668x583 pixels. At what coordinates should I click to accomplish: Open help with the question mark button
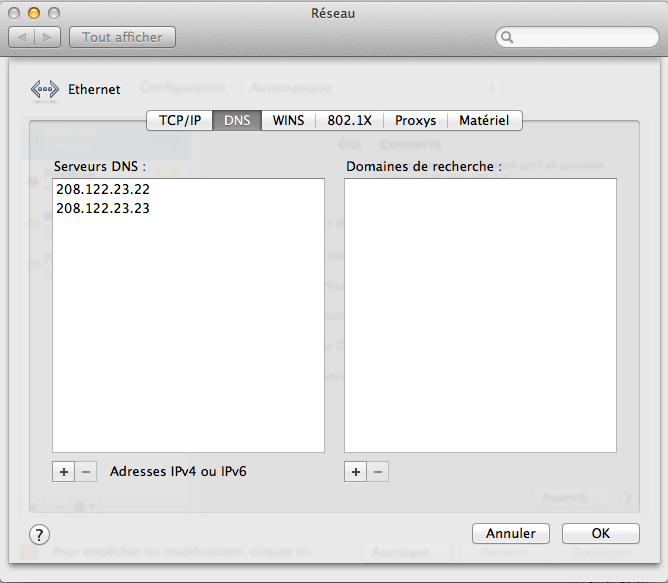click(39, 534)
